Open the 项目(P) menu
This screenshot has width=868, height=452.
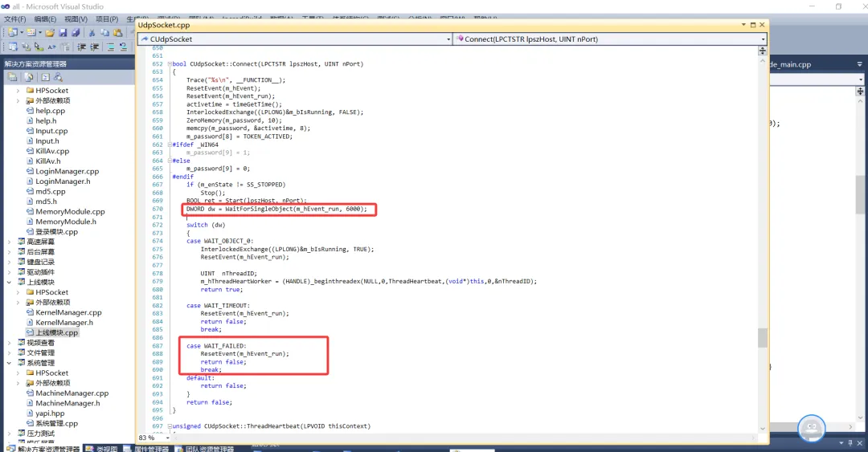coord(107,18)
